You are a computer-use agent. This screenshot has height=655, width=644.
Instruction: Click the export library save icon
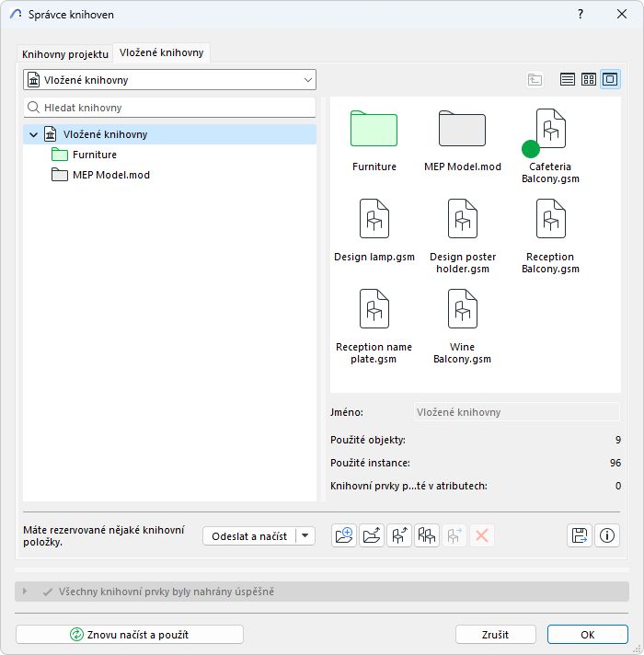point(580,535)
